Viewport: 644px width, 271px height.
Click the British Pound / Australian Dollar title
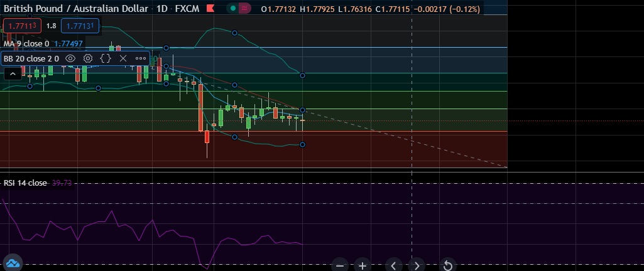[x=76, y=9]
